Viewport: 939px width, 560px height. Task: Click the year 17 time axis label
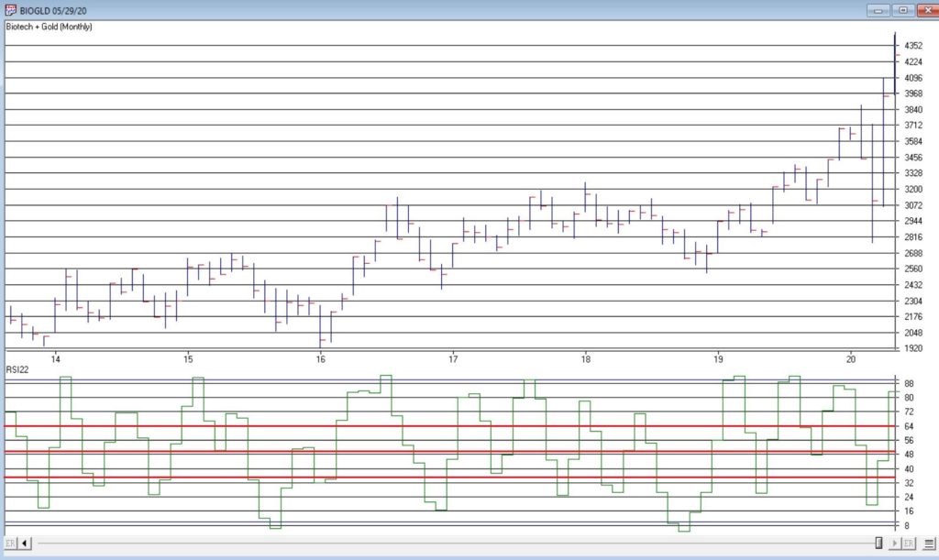pos(453,359)
